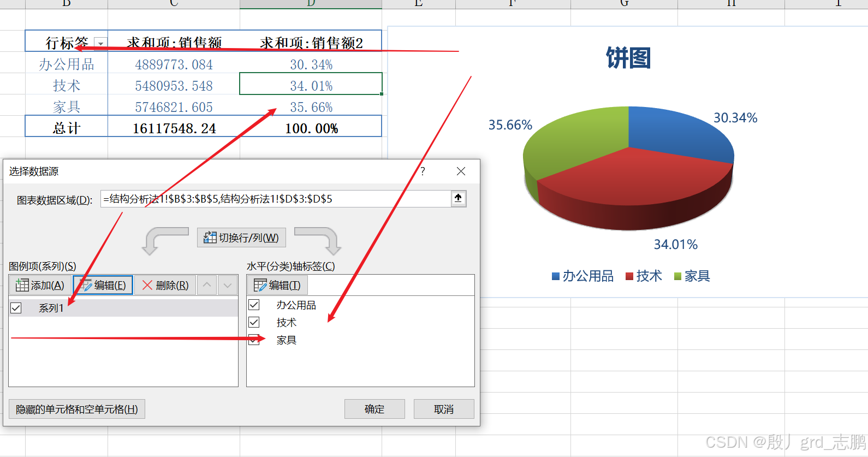
Task: Select the 30.34% cell in column D
Action: click(x=311, y=64)
